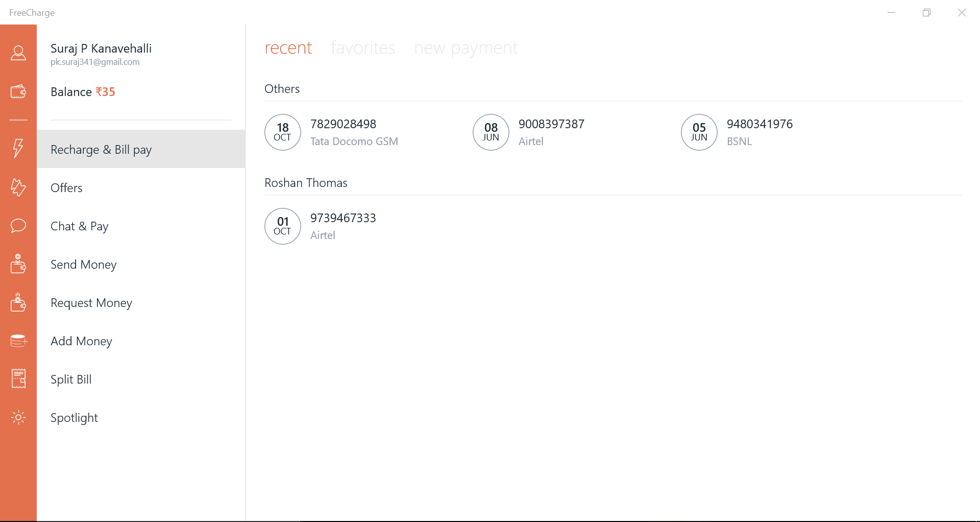Click the Tata Docomo GSM operator label
The height and width of the screenshot is (522, 980).
point(354,141)
